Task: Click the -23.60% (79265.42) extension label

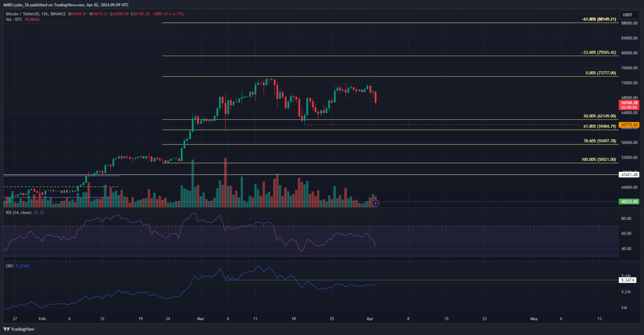Action: (x=599, y=52)
